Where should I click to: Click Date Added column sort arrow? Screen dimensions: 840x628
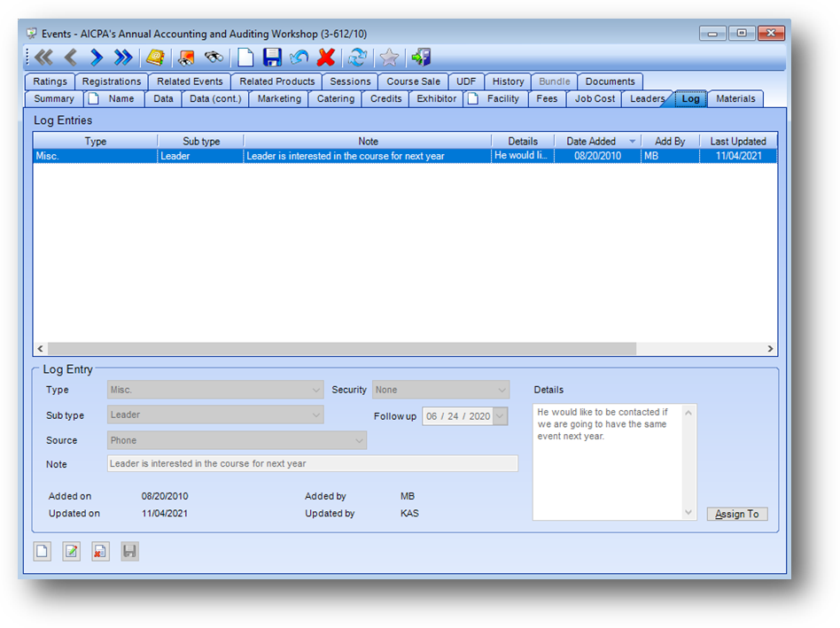(x=632, y=142)
